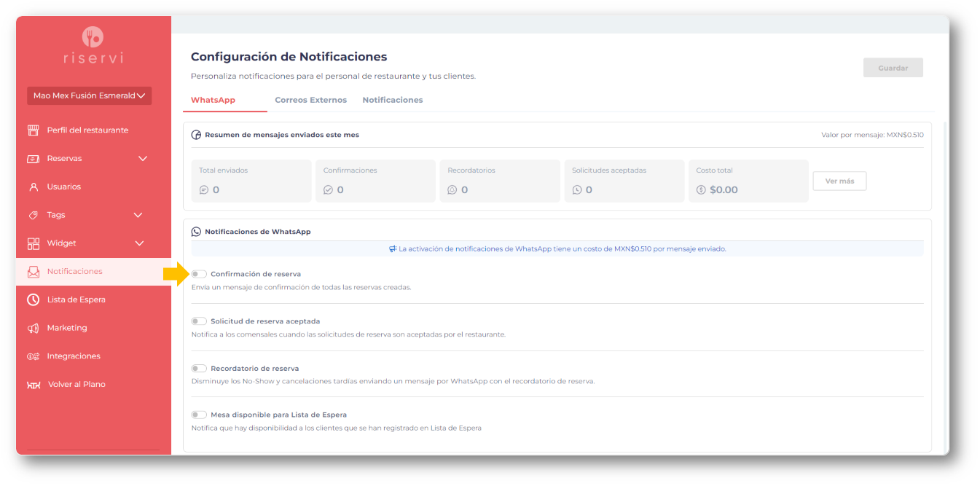Image resolution: width=980 pixels, height=486 pixels.
Task: Click the riservi logo icon
Action: (93, 36)
